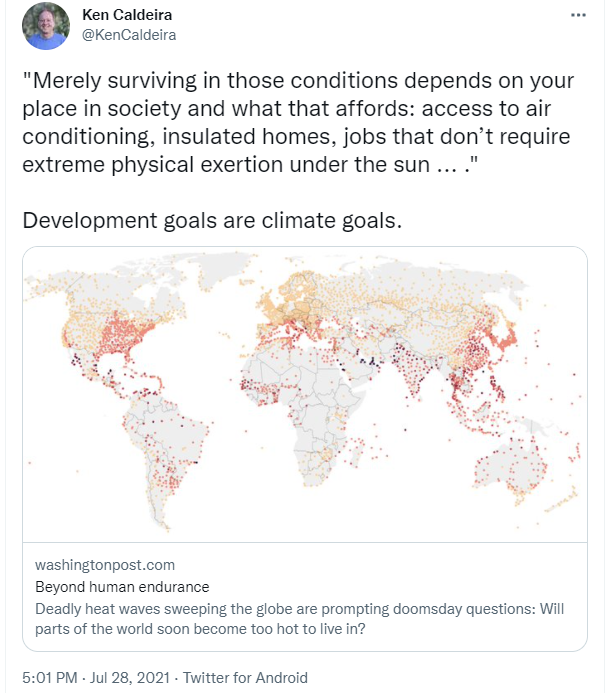Click the 'Deadly heat waves' card description

click(299, 619)
